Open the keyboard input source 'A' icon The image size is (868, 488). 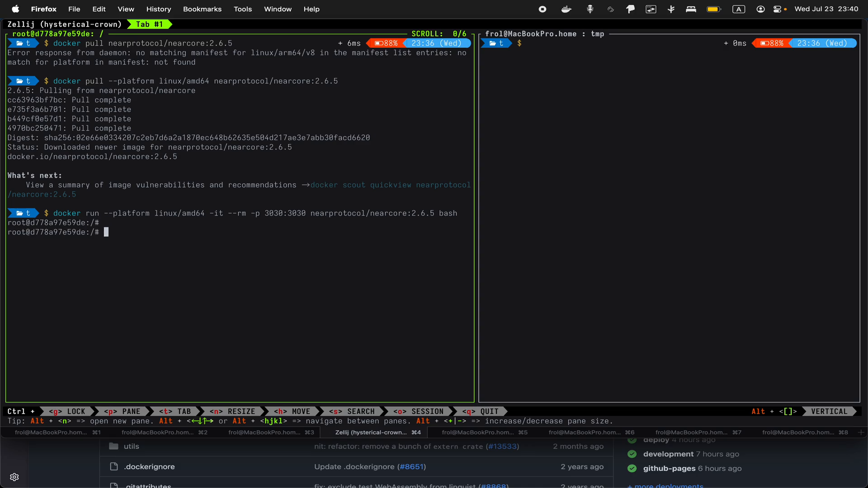point(739,9)
